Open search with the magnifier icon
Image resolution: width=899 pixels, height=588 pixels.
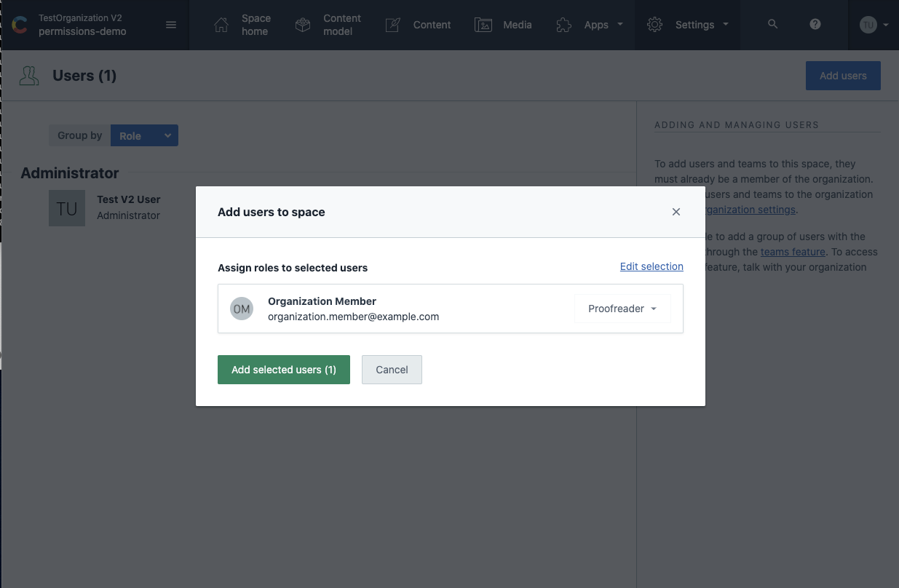(773, 24)
